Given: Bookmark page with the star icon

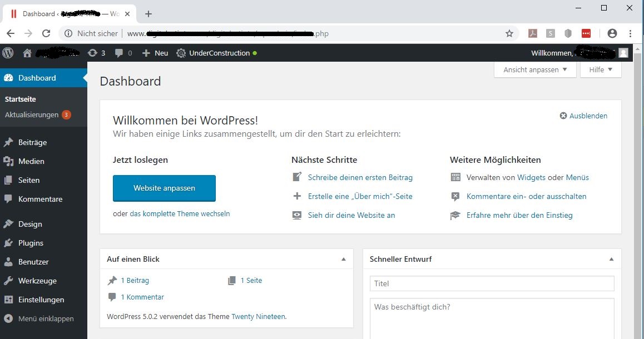Looking at the screenshot, I should 509,33.
